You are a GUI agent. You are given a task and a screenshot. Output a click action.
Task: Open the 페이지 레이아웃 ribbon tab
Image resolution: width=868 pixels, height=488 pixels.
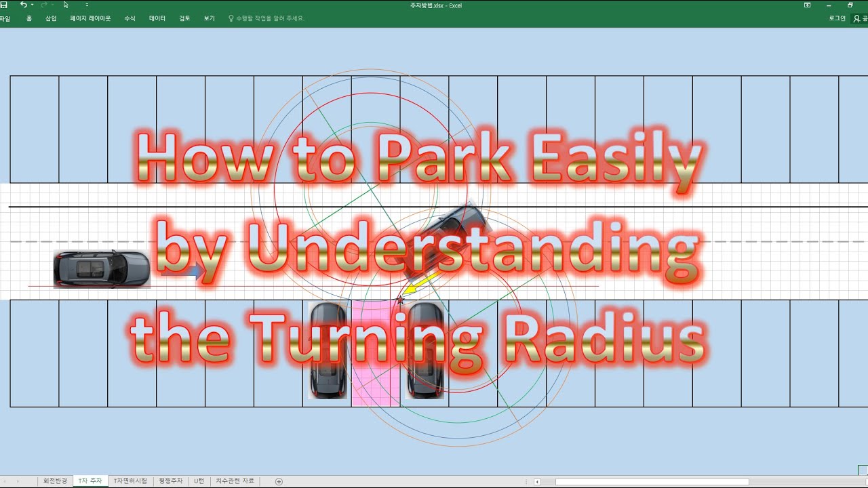90,18
